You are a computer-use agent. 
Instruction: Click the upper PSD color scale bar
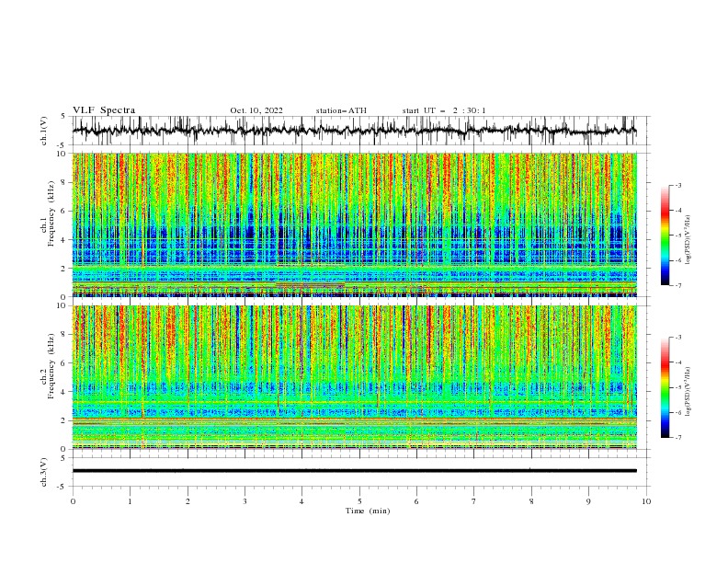pyautogui.click(x=665, y=236)
